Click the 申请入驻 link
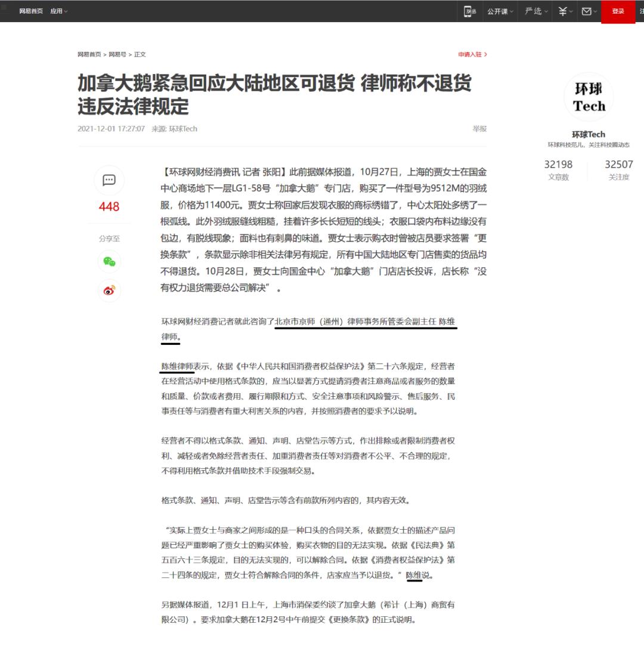 (472, 54)
